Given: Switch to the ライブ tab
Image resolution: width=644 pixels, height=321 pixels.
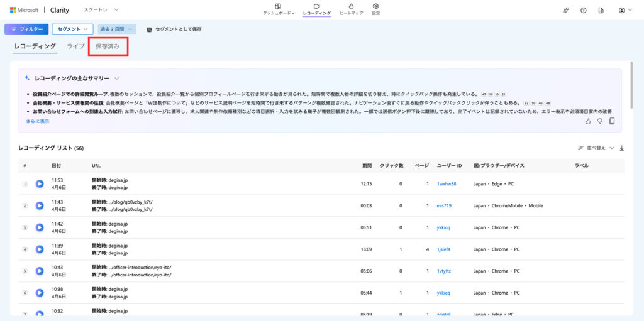Looking at the screenshot, I should tap(75, 46).
